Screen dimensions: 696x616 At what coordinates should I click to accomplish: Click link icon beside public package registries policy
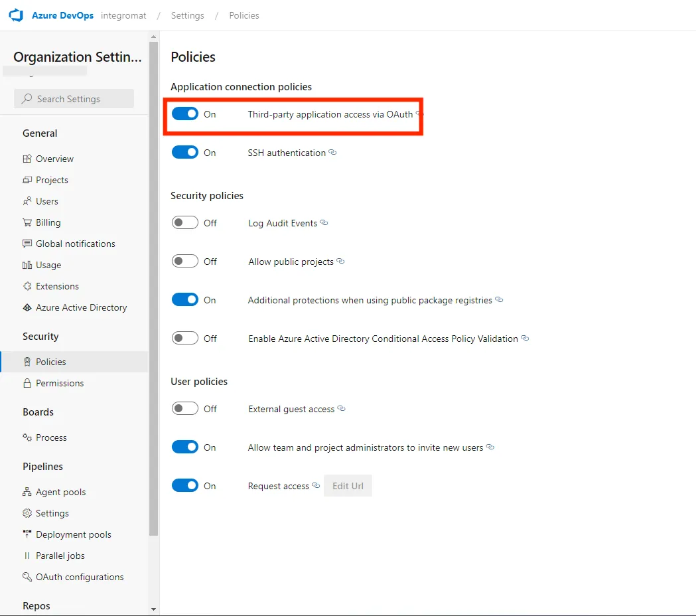499,300
